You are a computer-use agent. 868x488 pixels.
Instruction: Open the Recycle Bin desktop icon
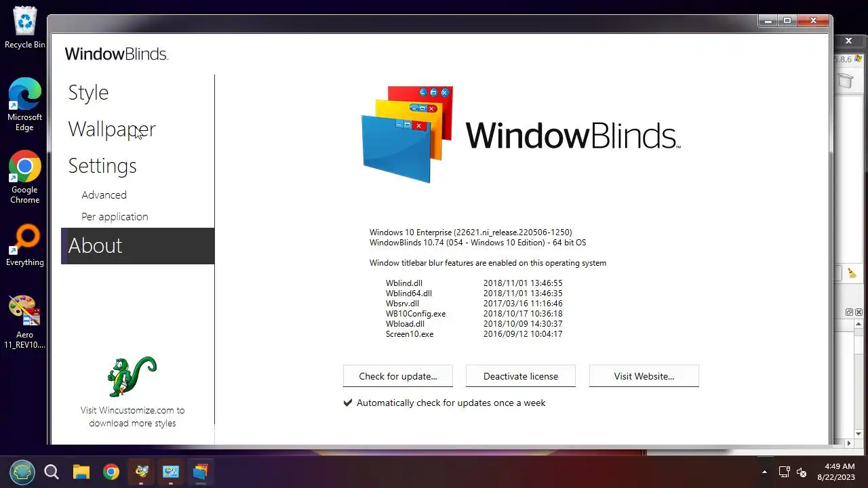pos(24,27)
